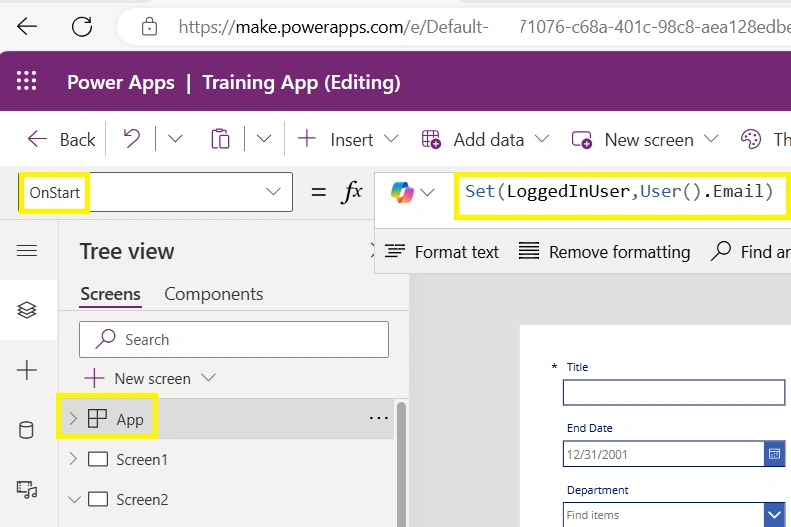Viewport: 791px width, 527px height.
Task: Open the Data cylinder icon in left rail
Action: point(26,430)
